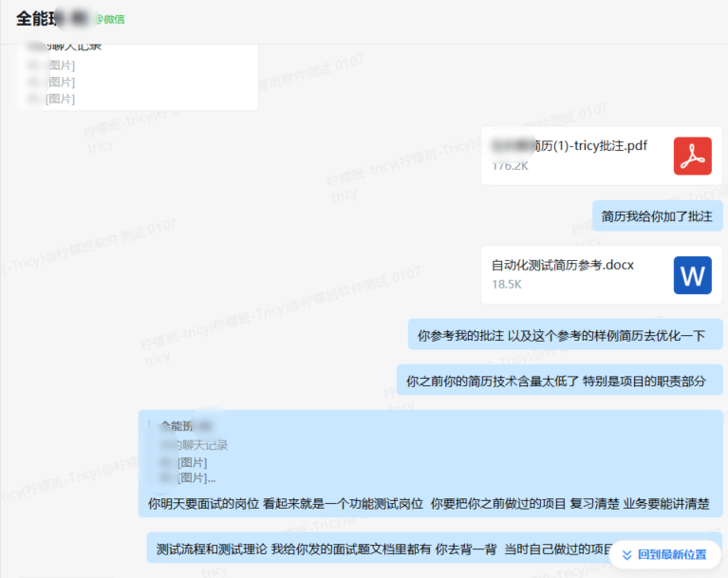The width and height of the screenshot is (728, 578).
Task: Click the 176.2K file size text
Action: (x=511, y=166)
